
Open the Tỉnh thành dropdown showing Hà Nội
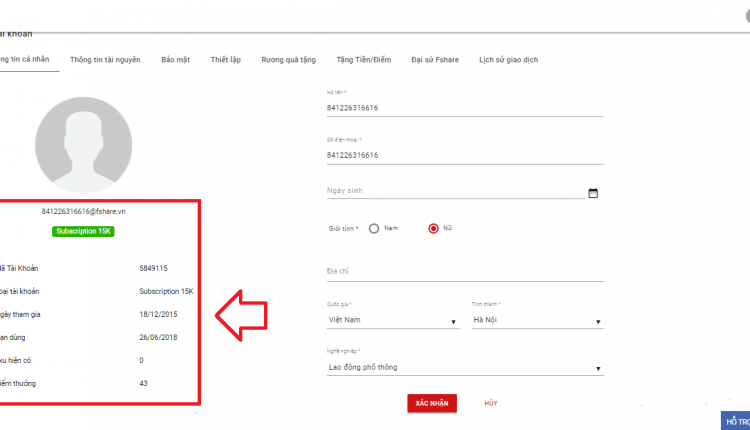538,320
